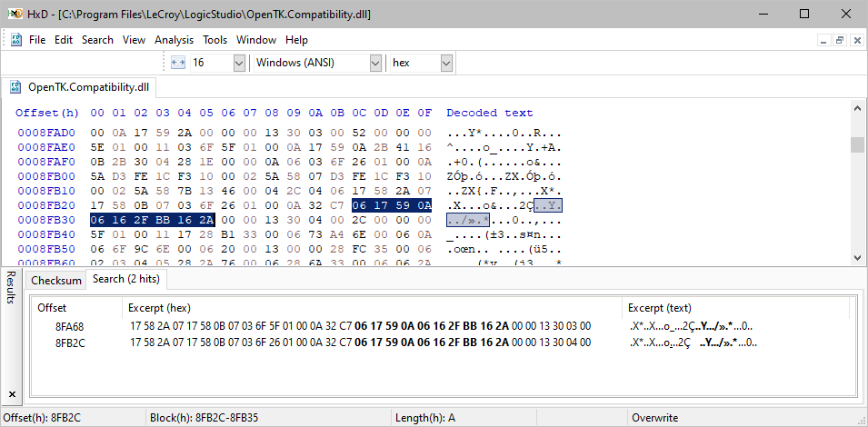Click the bytes-per-row arrows icon in toolbar

tap(178, 63)
